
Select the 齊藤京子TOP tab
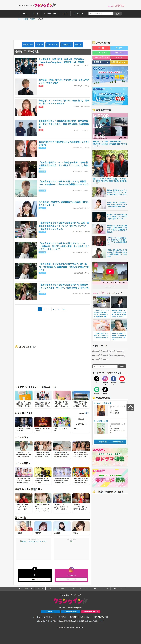(x=28, y=45)
